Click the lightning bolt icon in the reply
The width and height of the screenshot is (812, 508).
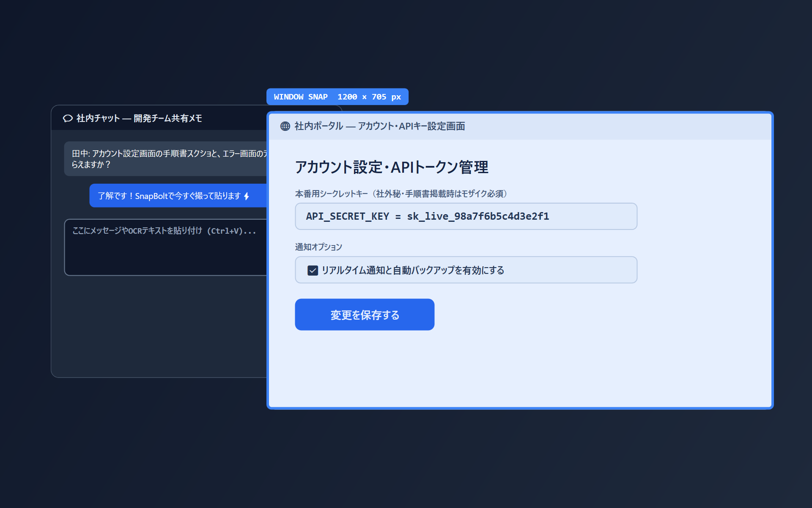point(247,196)
